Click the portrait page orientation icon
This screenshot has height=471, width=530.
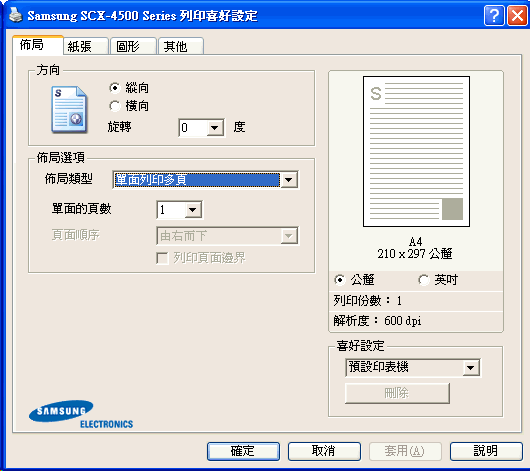69,110
